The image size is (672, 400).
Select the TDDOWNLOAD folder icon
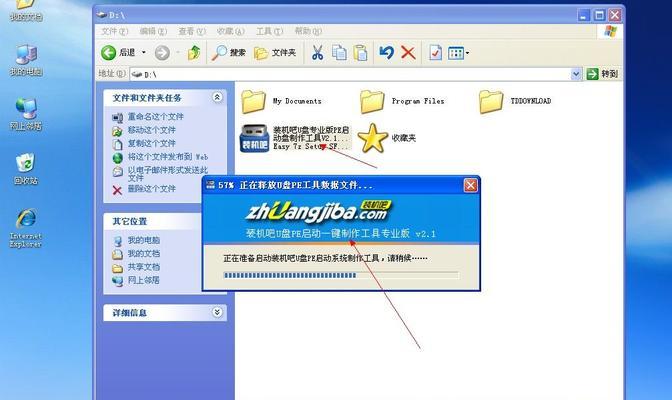[x=491, y=101]
